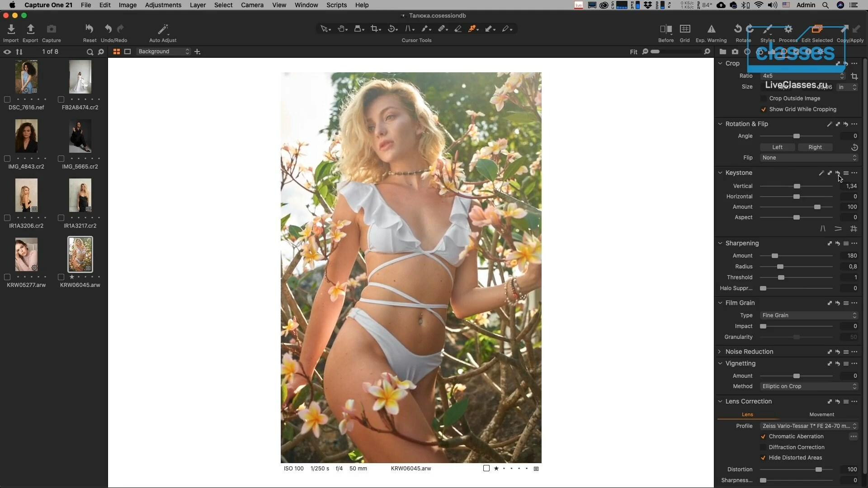Toggle the Exposure Warning icon

[711, 29]
